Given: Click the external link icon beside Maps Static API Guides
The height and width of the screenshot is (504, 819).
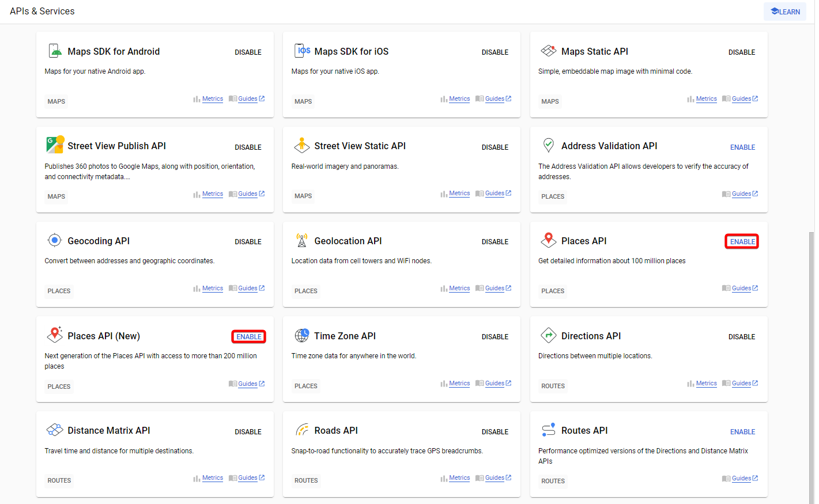Looking at the screenshot, I should click(x=755, y=98).
